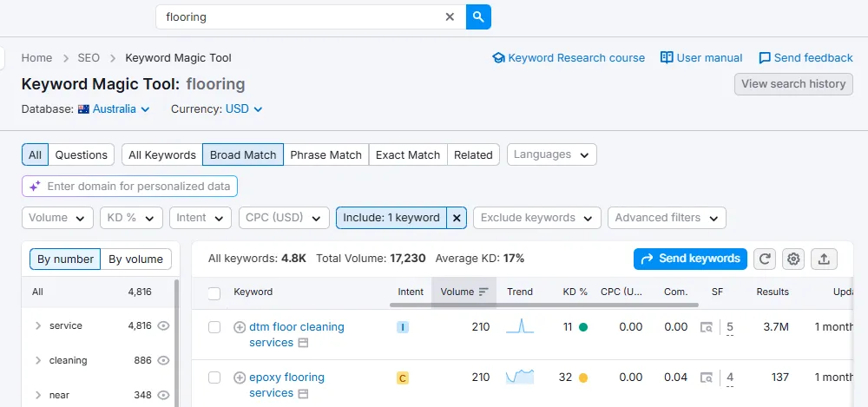Group keywords By volume
868x407 pixels.
[135, 259]
